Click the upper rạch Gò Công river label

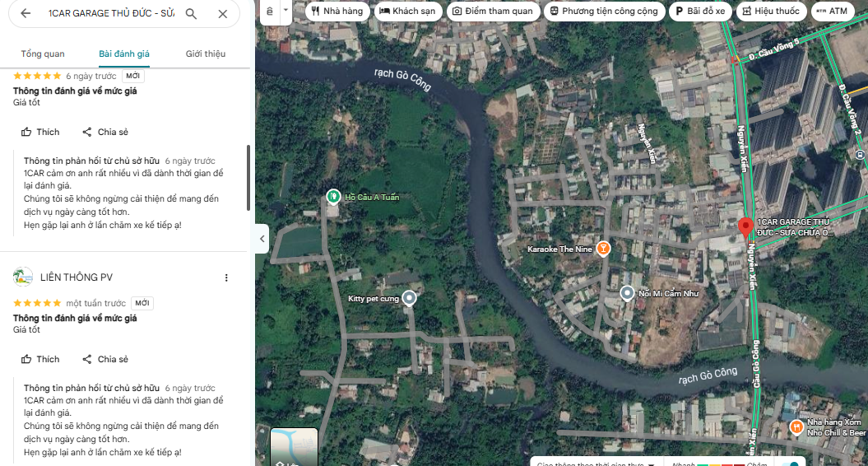(x=402, y=79)
